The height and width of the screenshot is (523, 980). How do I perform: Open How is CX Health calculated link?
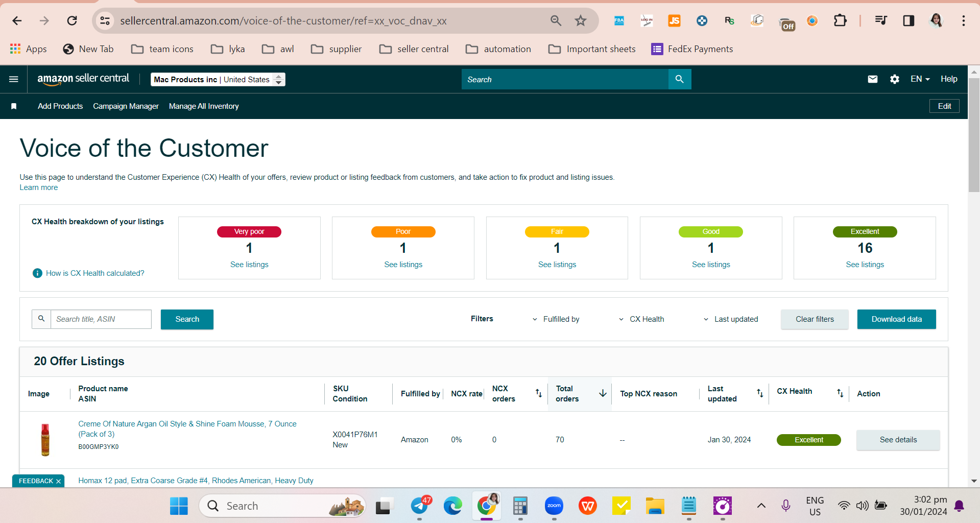(x=95, y=273)
